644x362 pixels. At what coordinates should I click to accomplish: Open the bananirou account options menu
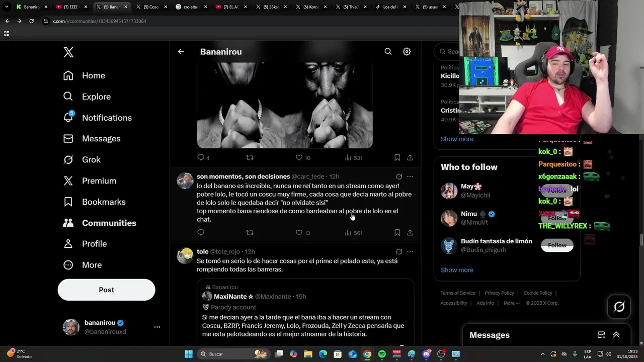[x=157, y=327]
